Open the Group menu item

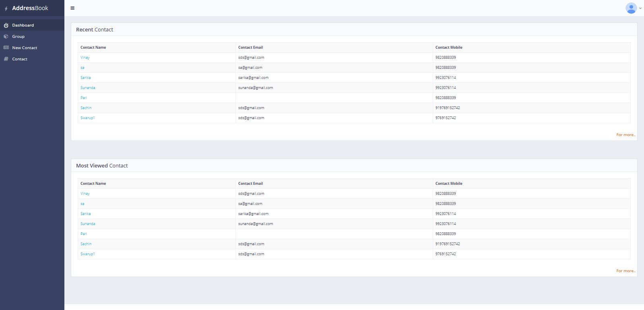click(x=19, y=37)
